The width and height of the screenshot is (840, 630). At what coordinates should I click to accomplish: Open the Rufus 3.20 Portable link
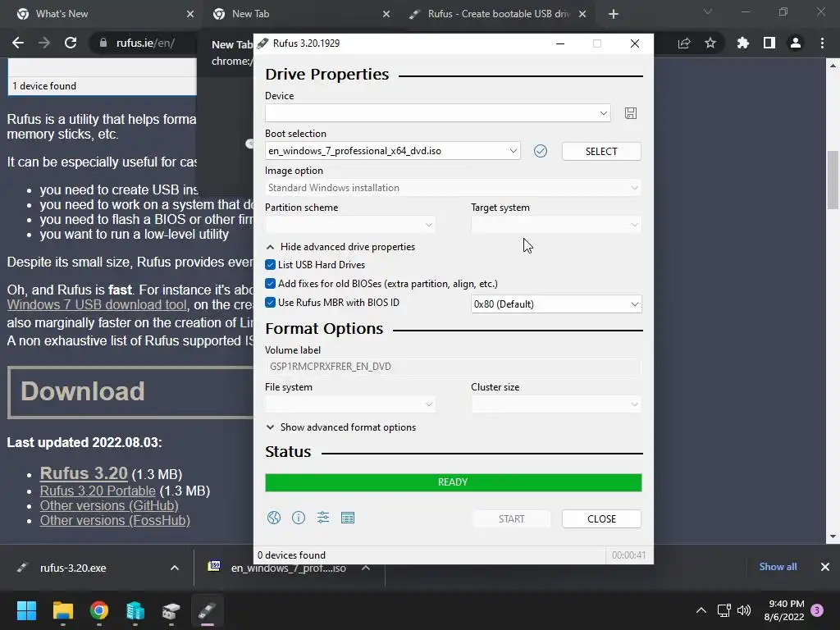point(98,491)
